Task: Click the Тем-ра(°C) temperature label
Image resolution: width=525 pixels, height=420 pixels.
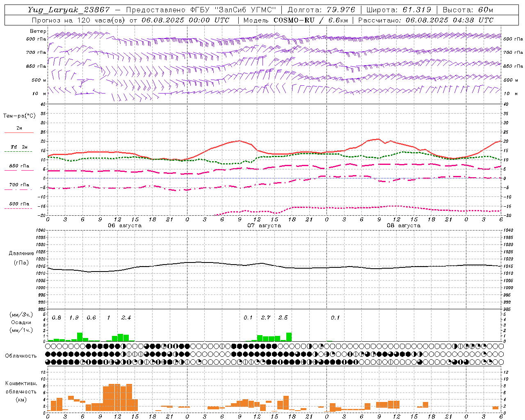Action: 19,116
